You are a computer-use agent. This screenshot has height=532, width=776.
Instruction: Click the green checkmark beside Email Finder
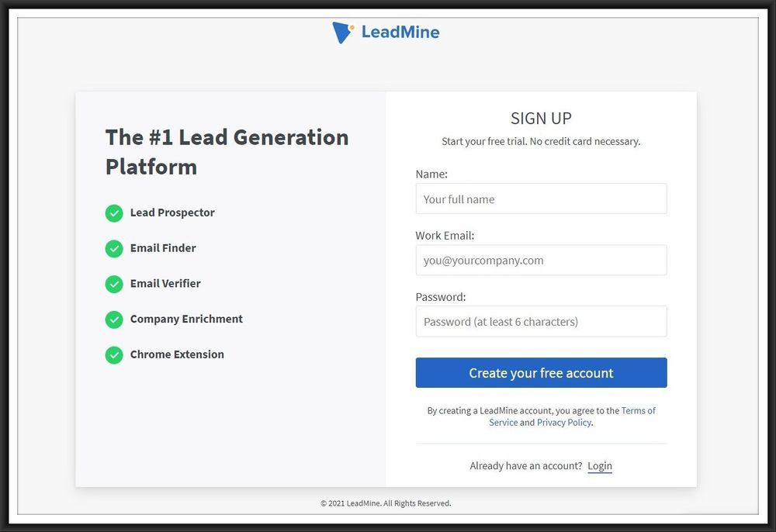(114, 249)
